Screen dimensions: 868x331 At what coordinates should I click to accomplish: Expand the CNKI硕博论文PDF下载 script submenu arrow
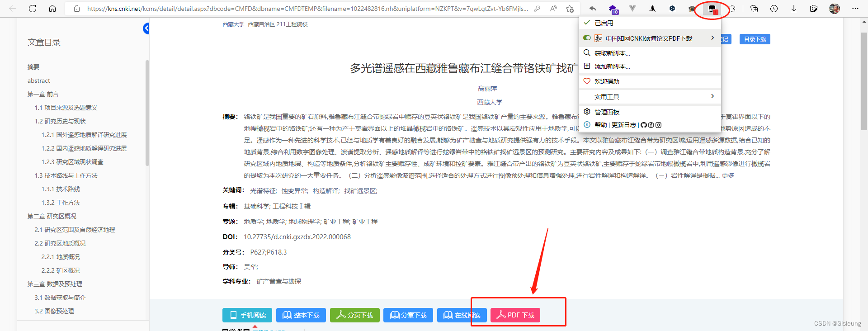pyautogui.click(x=712, y=38)
